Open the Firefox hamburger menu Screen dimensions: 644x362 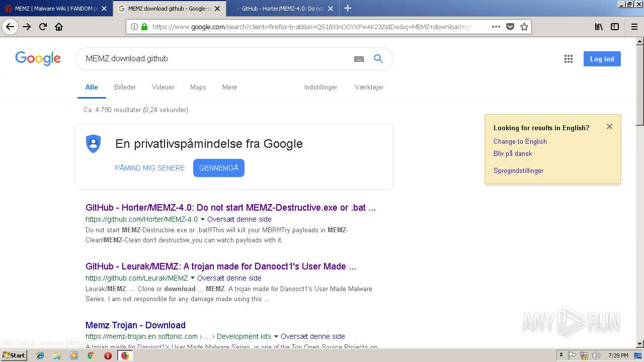click(634, 27)
